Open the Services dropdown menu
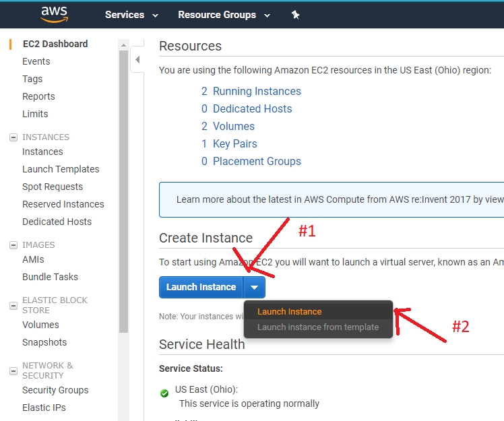 [131, 15]
